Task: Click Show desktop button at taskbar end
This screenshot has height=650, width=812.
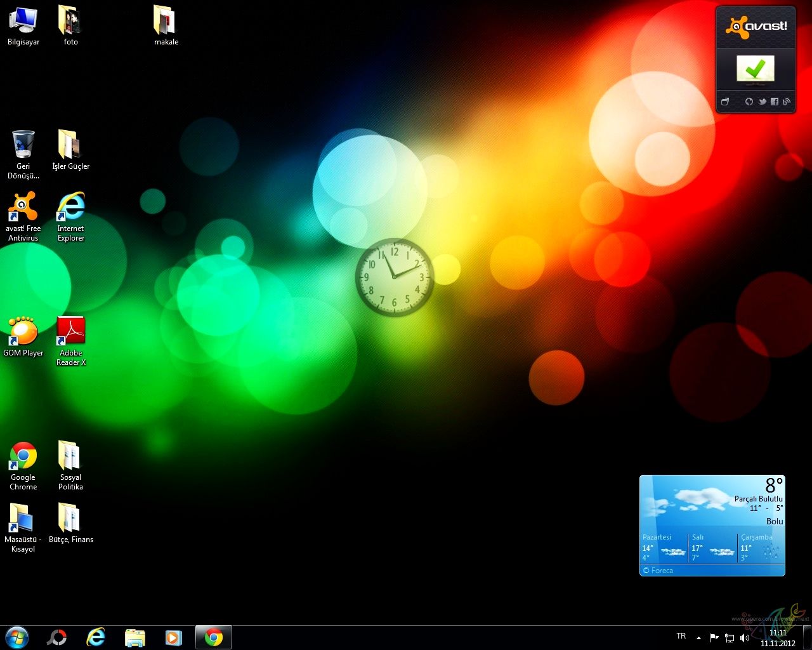Action: point(807,637)
